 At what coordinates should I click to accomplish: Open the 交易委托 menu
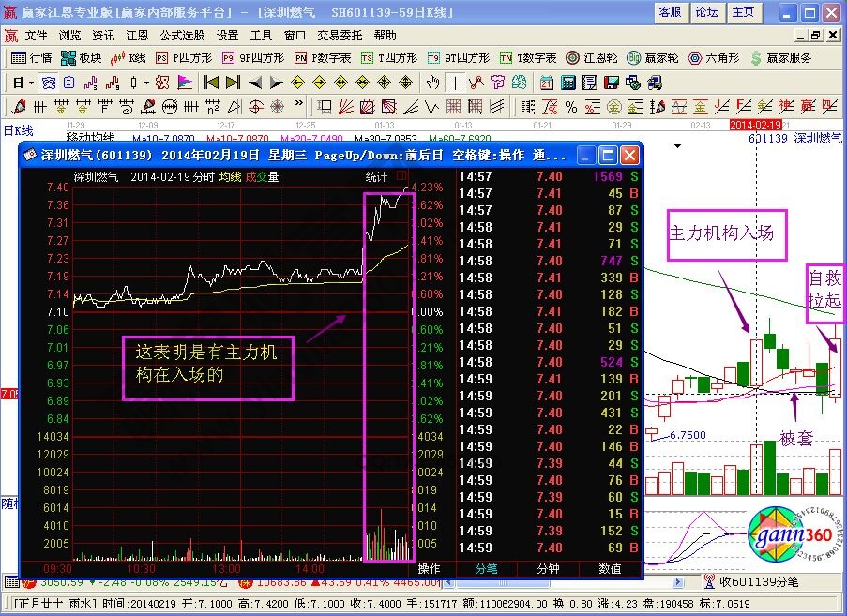[340, 35]
